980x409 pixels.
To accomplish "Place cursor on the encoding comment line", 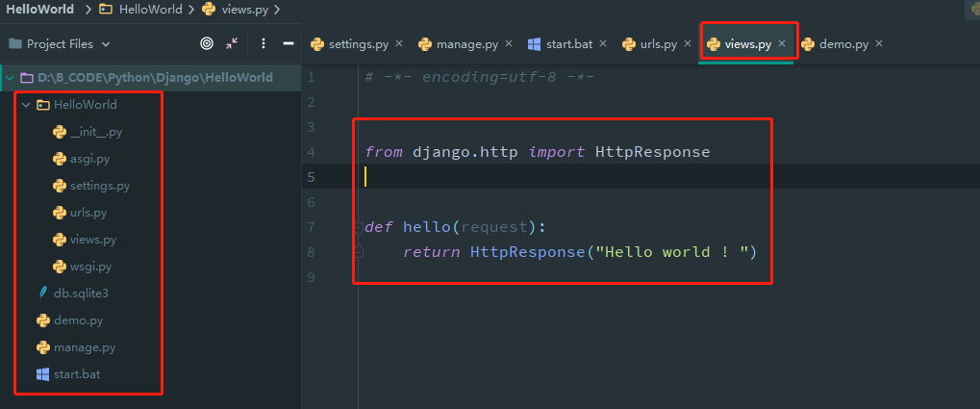I will (479, 78).
